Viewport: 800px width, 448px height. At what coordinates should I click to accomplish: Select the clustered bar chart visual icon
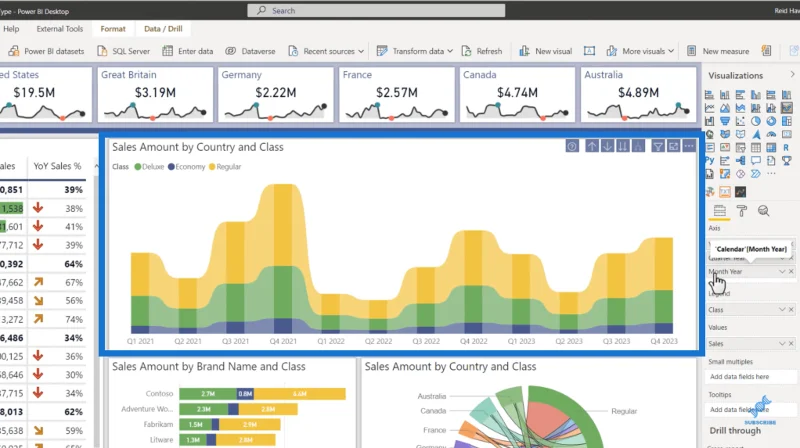coord(740,95)
